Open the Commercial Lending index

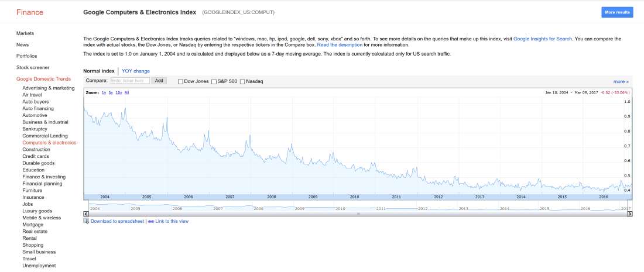point(45,136)
